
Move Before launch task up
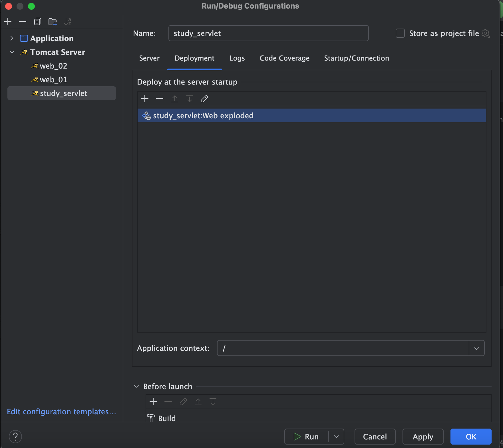[198, 401]
